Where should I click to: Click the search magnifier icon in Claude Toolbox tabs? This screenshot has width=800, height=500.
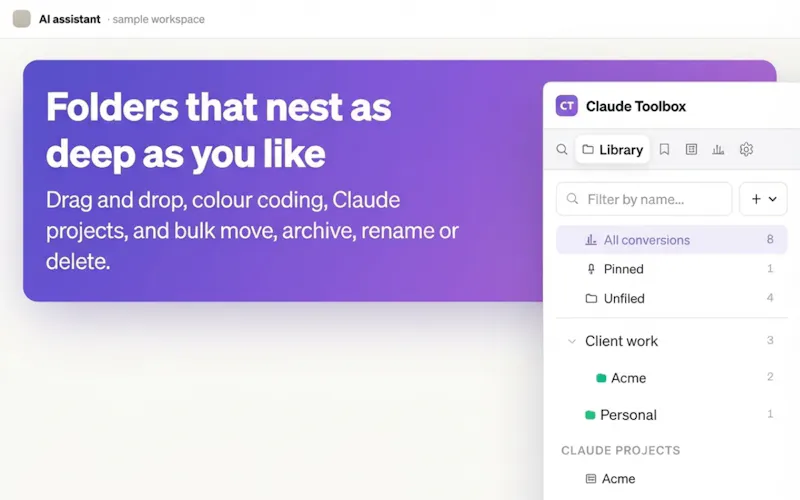click(x=562, y=149)
